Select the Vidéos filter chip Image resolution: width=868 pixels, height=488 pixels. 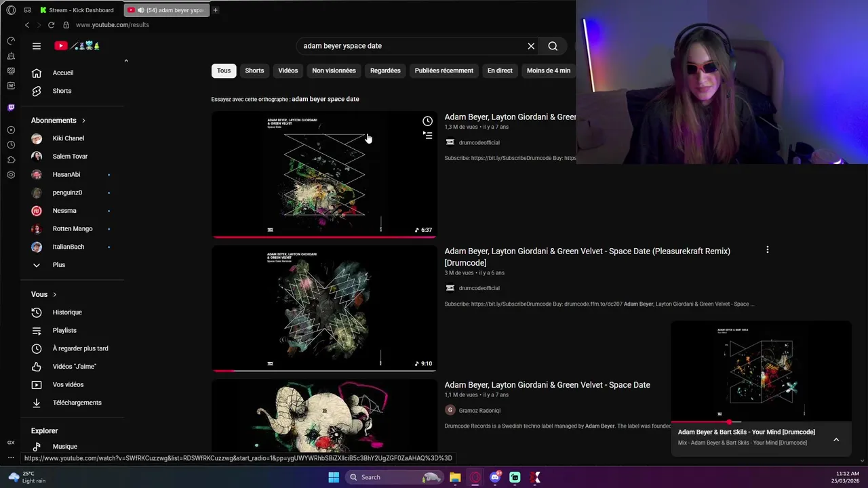point(288,70)
